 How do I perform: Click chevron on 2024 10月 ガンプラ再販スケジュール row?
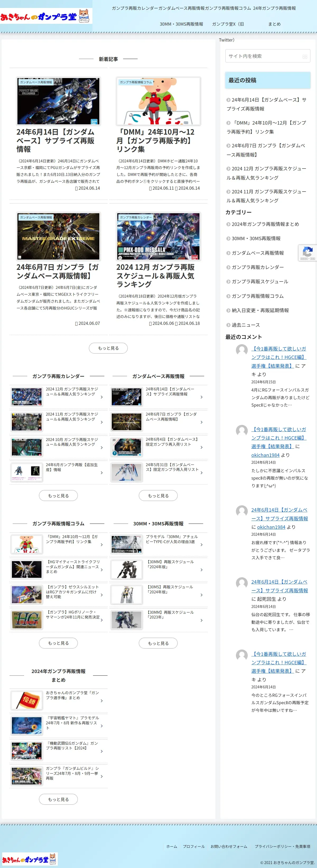pyautogui.click(x=102, y=447)
